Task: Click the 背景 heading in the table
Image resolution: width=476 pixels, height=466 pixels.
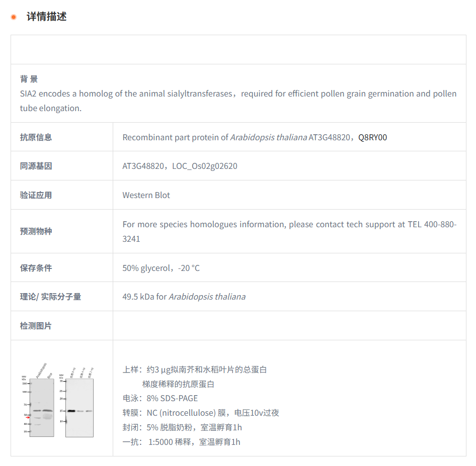Action: (x=29, y=79)
